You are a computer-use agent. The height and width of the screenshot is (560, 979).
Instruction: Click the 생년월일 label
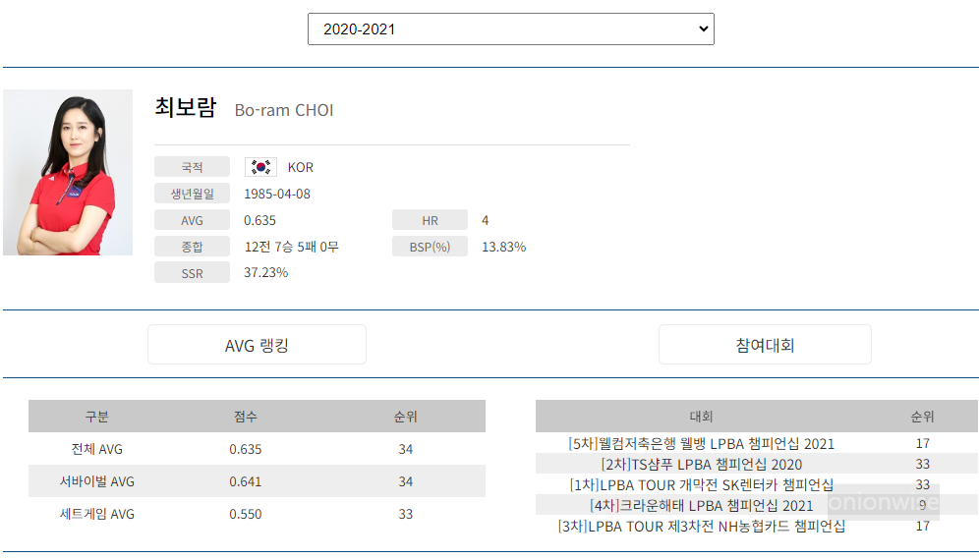pos(193,194)
